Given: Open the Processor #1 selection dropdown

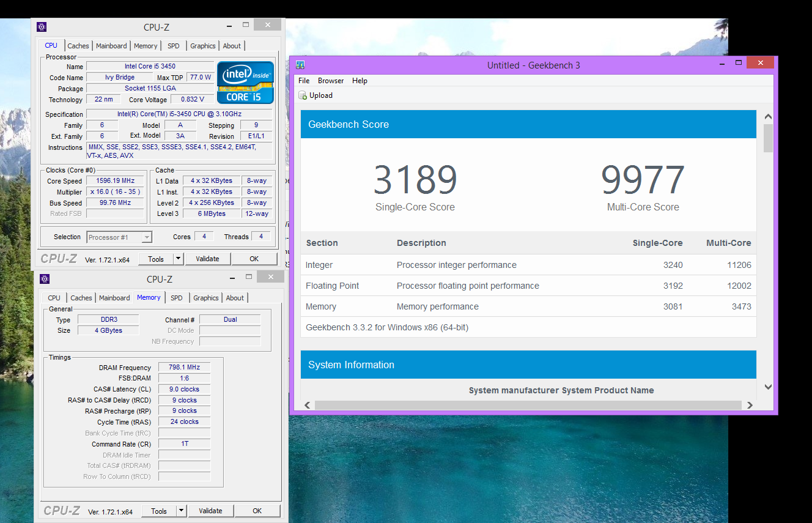Looking at the screenshot, I should click(119, 237).
